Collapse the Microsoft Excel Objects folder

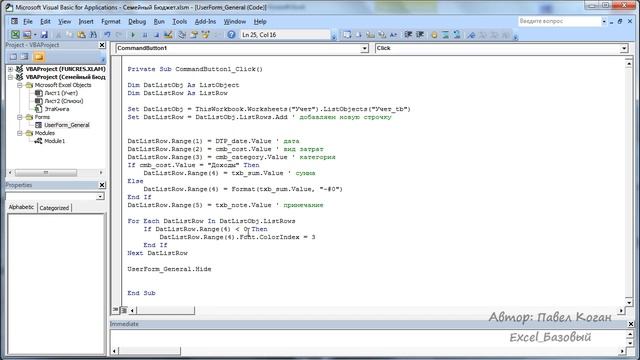point(20,85)
